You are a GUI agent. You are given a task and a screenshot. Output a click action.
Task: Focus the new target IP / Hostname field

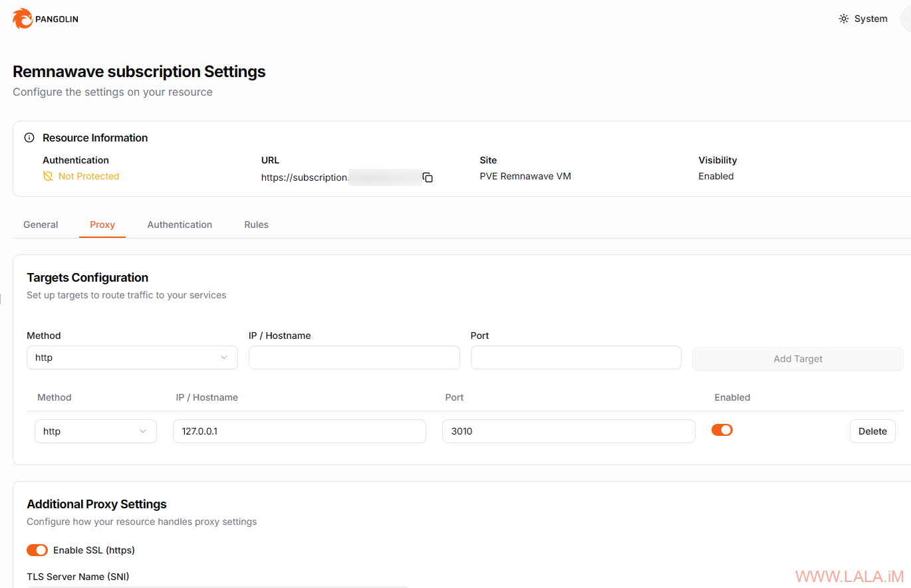(x=354, y=357)
